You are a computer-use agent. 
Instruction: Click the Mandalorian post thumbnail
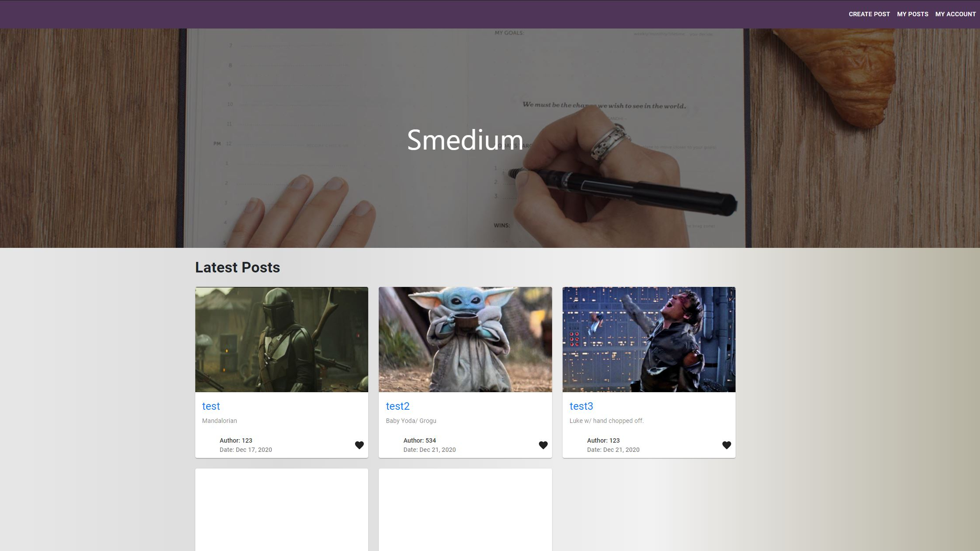[x=281, y=340]
